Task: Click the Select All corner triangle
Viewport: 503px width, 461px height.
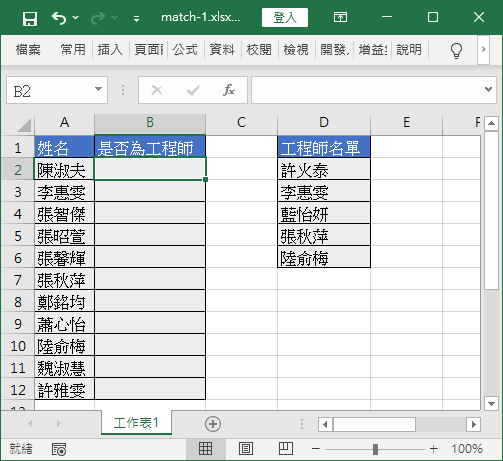Action: (x=25, y=125)
